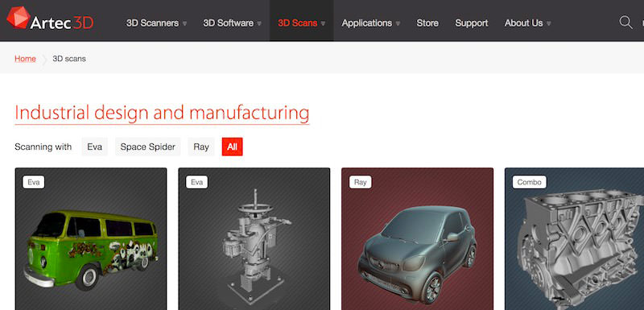Click the Ray tag on the car card
The image size is (644, 310).
pyautogui.click(x=360, y=182)
